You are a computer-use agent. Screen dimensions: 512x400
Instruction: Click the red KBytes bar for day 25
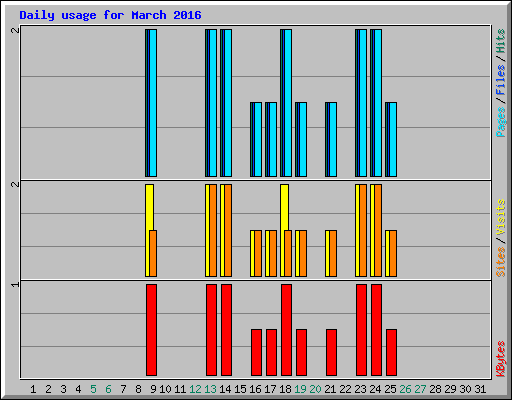pyautogui.click(x=391, y=352)
